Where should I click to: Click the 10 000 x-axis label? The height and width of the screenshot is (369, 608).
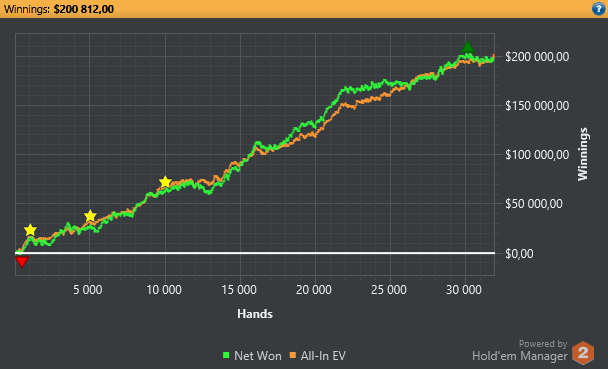164,290
